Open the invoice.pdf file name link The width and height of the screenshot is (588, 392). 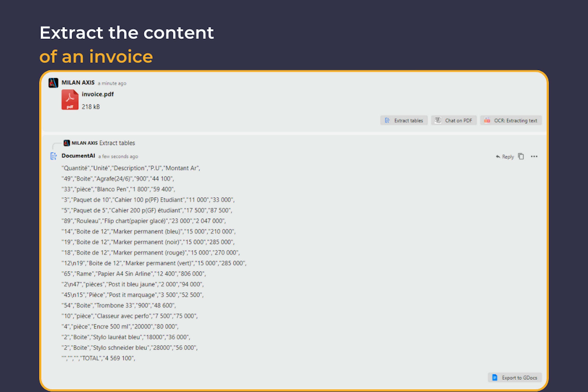tap(98, 94)
